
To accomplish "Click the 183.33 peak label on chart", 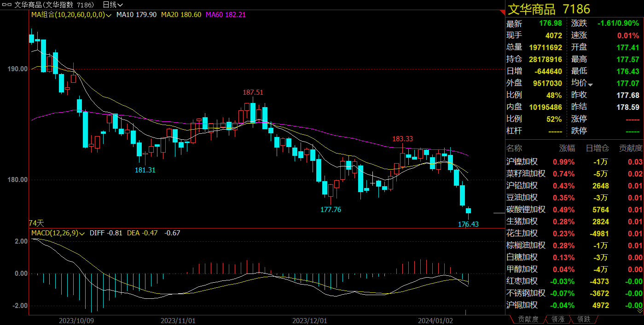I will click(x=402, y=139).
